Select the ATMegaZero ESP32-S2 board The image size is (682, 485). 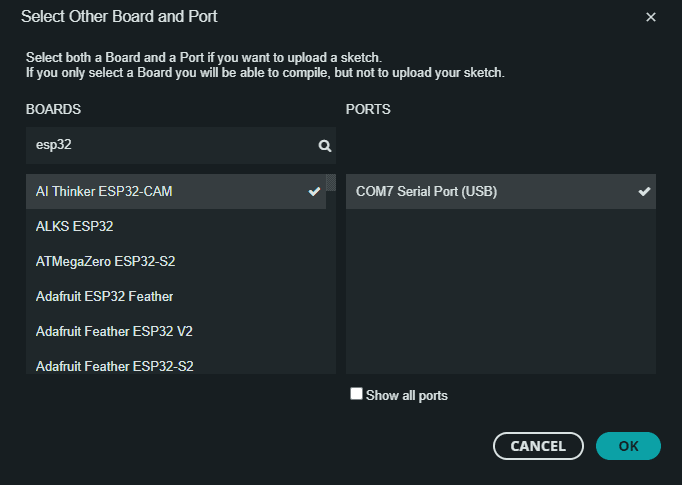[x=176, y=261]
